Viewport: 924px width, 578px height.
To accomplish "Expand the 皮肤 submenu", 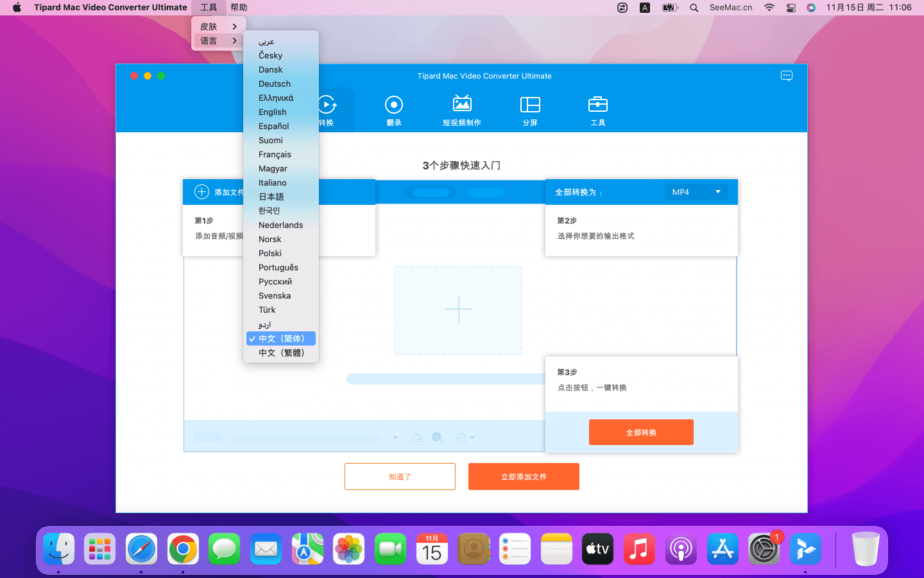I will click(218, 26).
